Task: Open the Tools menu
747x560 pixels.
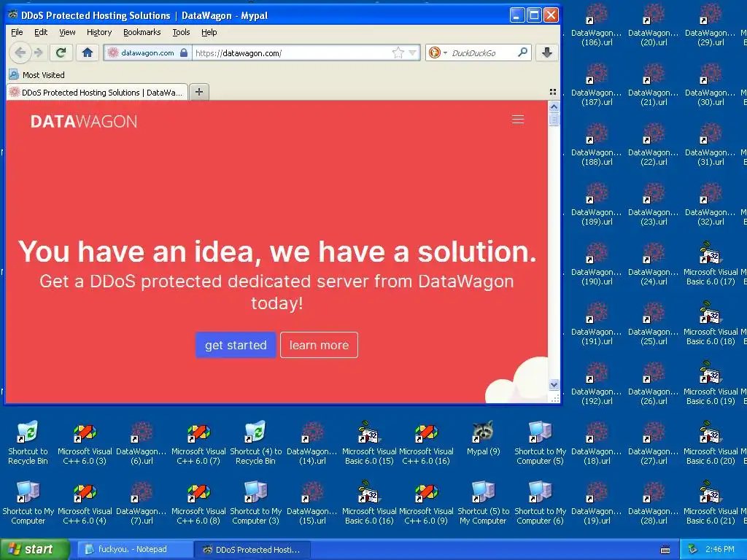Action: (181, 32)
